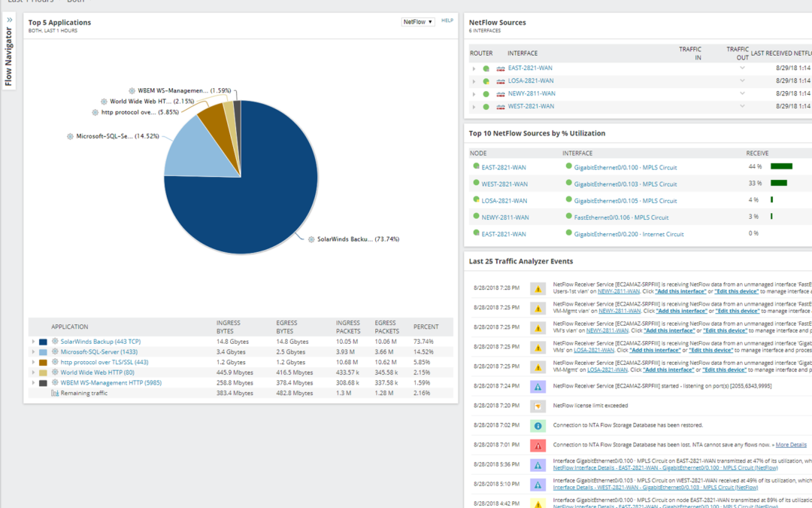Click the router vendor icon beside WEST-2821-WAN in NetFlow Sources
Image resolution: width=812 pixels, height=508 pixels.
(x=500, y=107)
